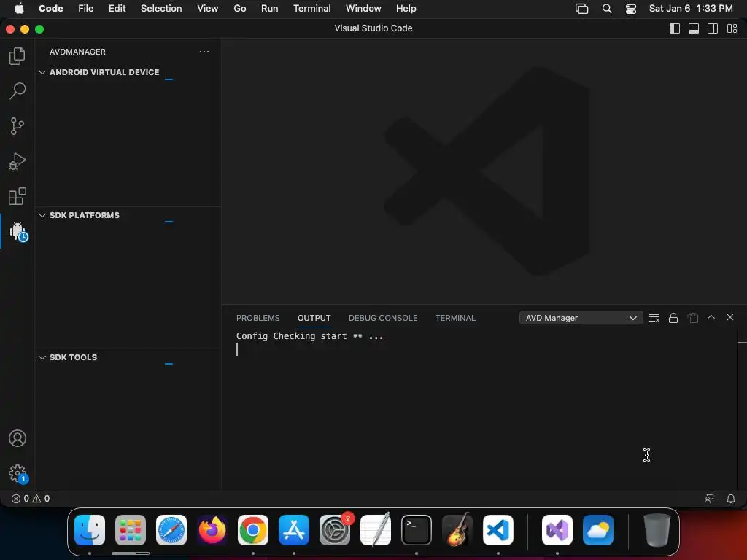Toggle secondary side bar visibility

click(713, 28)
